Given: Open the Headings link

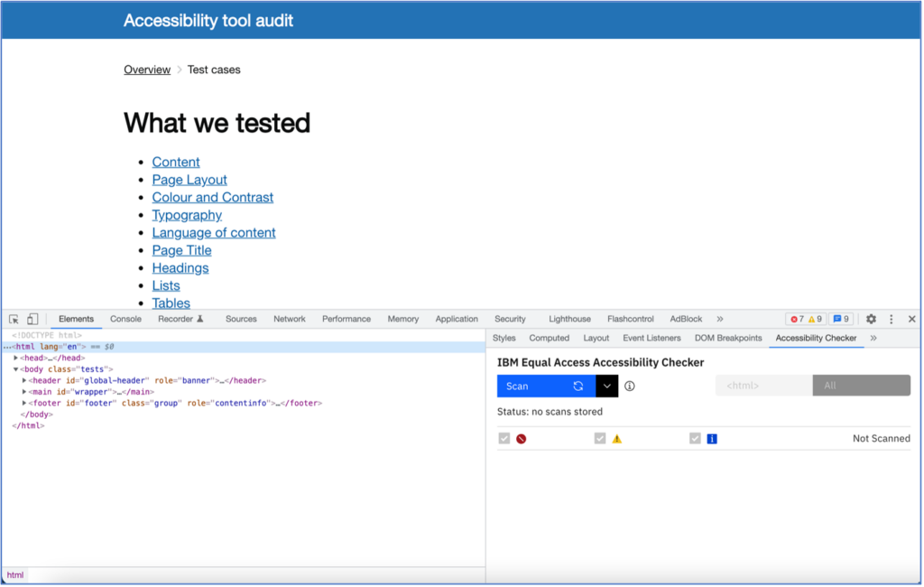Looking at the screenshot, I should (x=180, y=268).
